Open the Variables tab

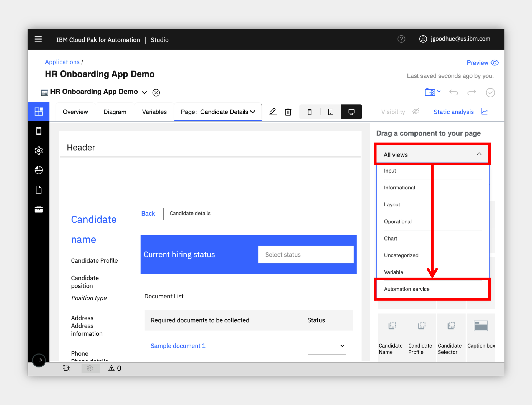pos(154,112)
